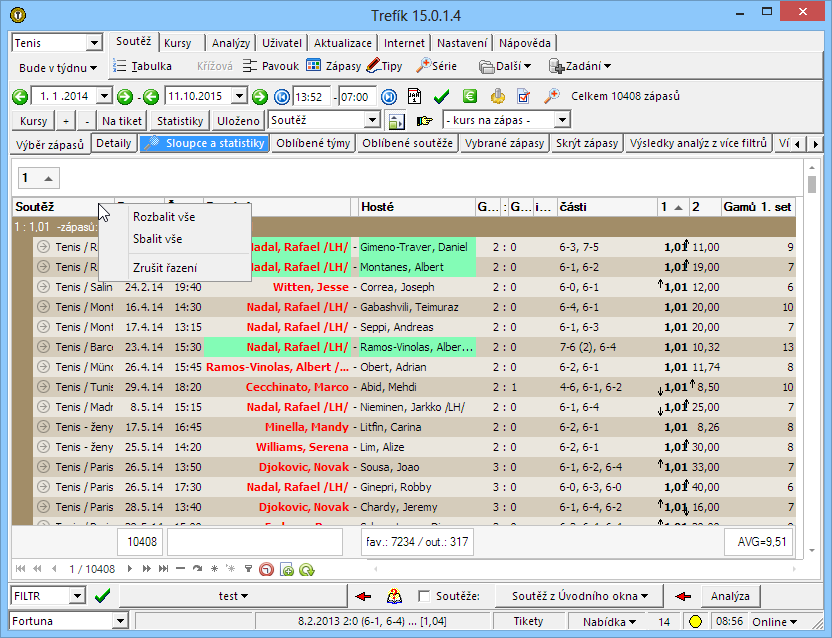Toggle the Soutěže checkbox
Screen dimensions: 832x638
424,596
